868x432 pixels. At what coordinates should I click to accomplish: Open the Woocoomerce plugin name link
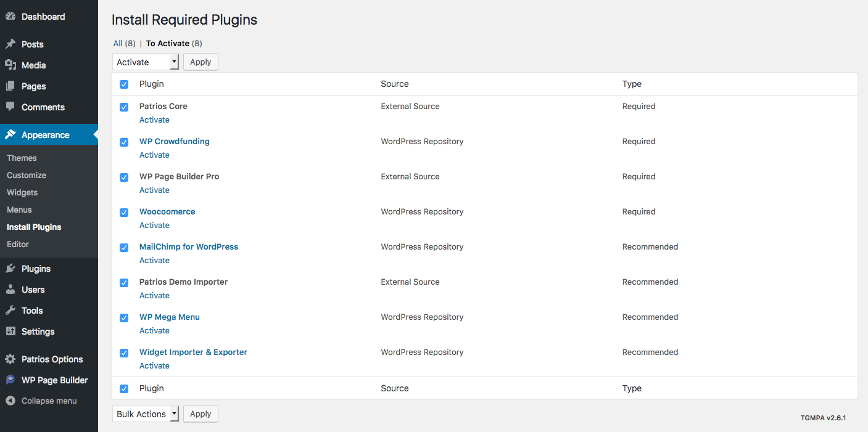click(x=167, y=212)
